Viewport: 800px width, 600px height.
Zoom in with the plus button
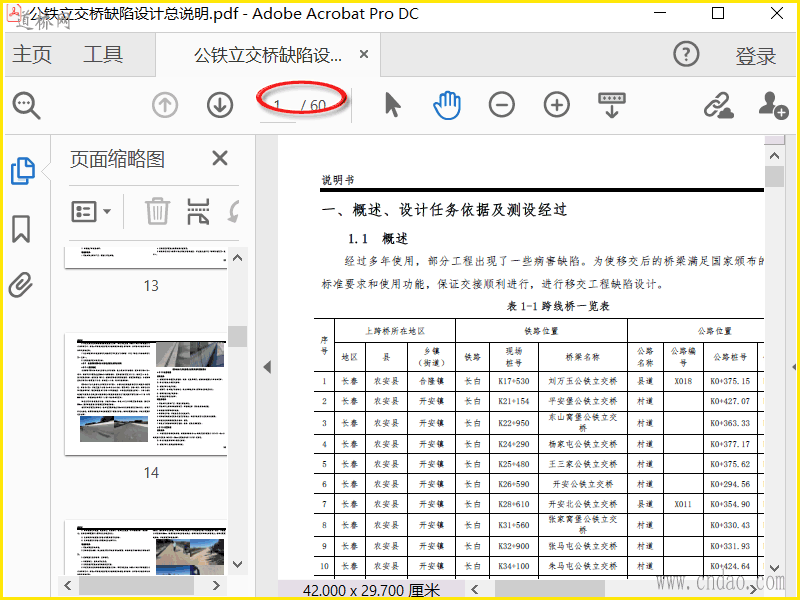tap(557, 106)
